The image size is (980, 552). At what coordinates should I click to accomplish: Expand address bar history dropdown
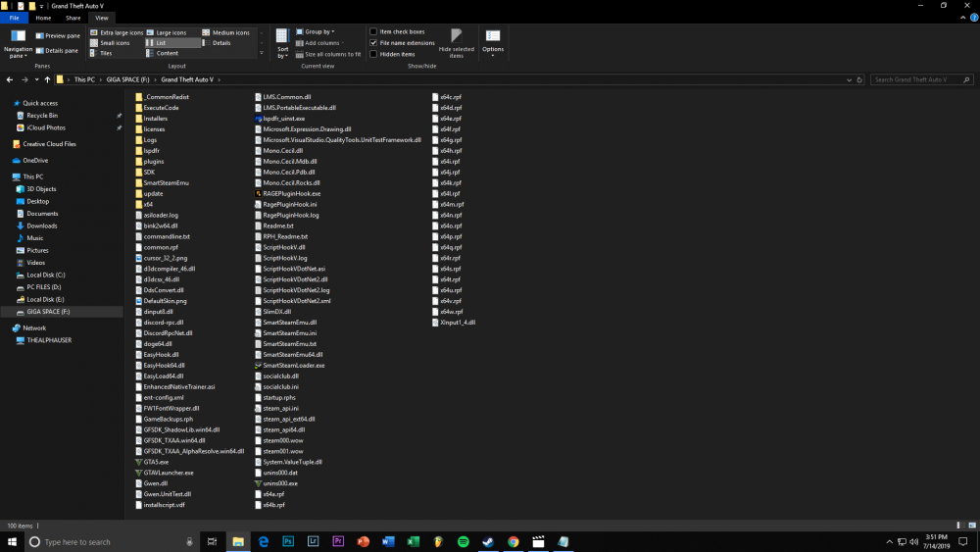(849, 80)
